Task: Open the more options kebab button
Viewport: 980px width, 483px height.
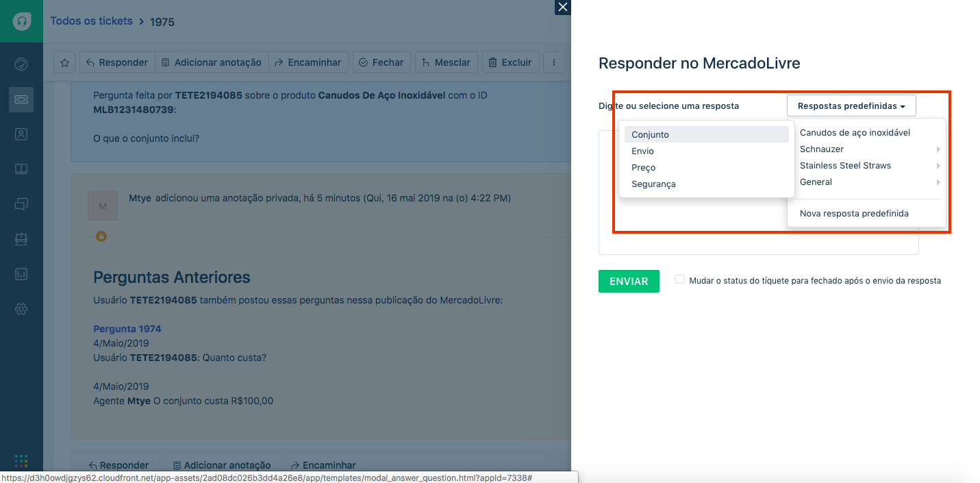Action: [x=553, y=62]
